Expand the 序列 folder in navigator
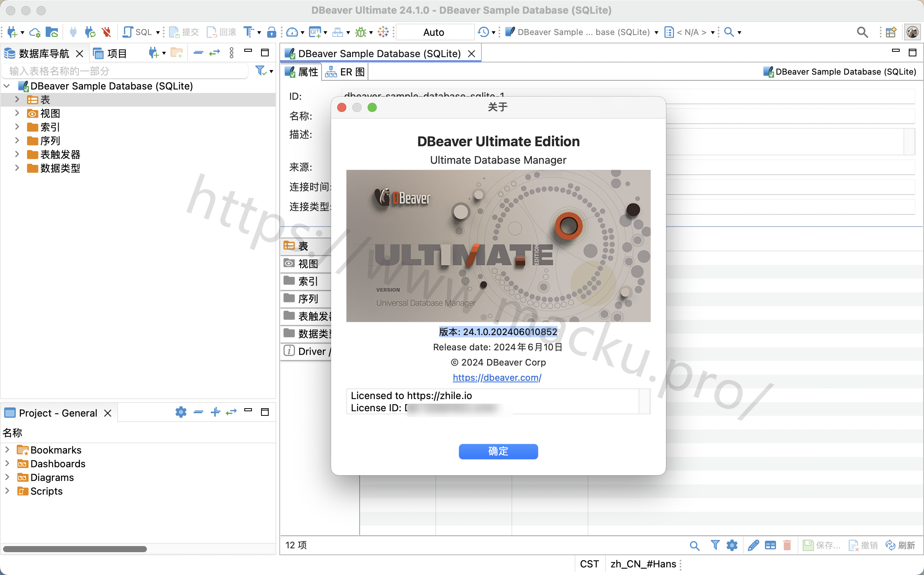924x575 pixels. click(17, 141)
